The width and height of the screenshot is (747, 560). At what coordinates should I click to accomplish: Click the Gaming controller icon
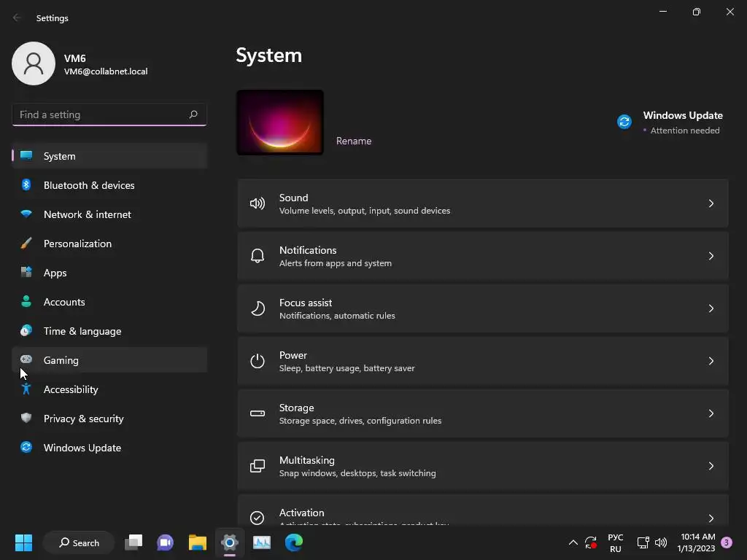[x=26, y=359]
